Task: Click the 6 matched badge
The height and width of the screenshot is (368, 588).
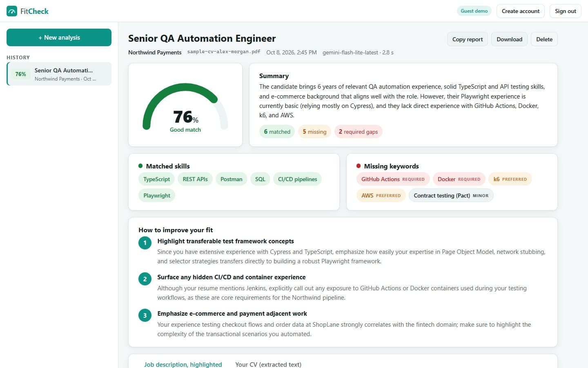Action: pos(277,132)
